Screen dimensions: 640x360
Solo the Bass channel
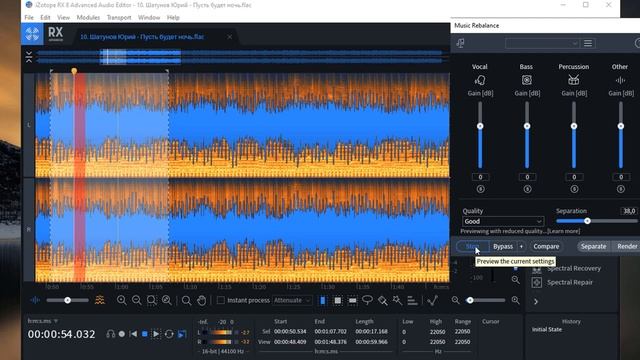click(x=527, y=189)
